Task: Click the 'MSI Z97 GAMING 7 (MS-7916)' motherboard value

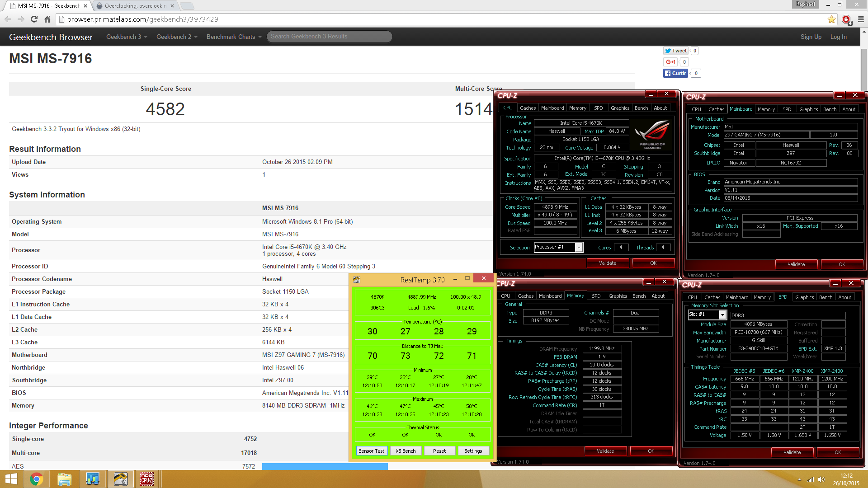Action: pos(303,355)
